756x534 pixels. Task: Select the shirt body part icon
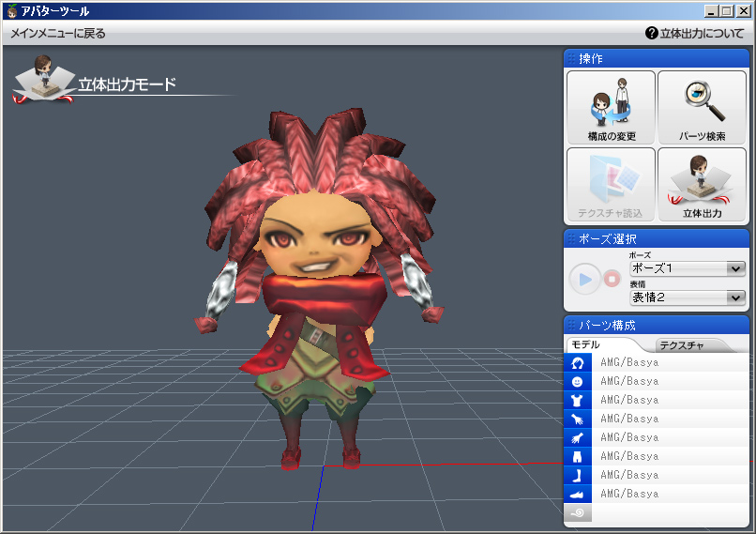tap(577, 400)
